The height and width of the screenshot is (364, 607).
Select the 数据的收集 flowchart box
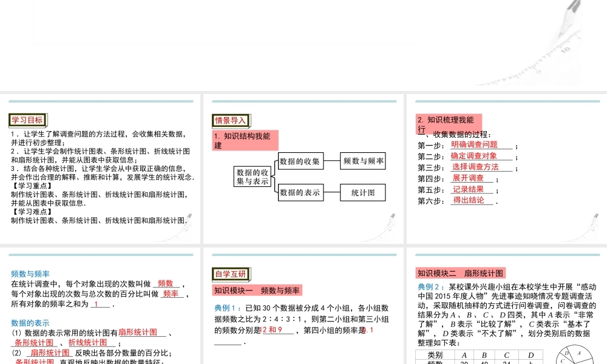click(301, 162)
